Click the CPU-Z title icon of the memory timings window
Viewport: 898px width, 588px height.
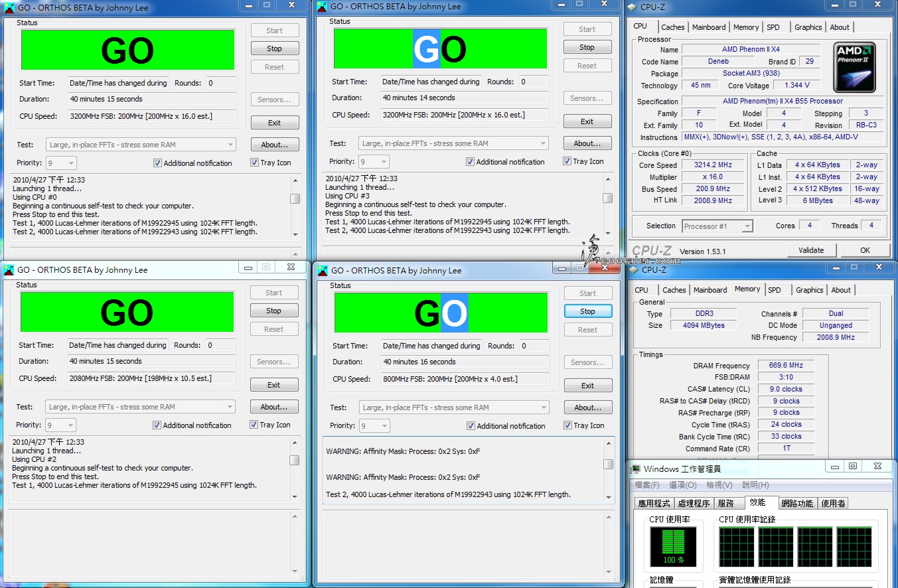coord(634,269)
